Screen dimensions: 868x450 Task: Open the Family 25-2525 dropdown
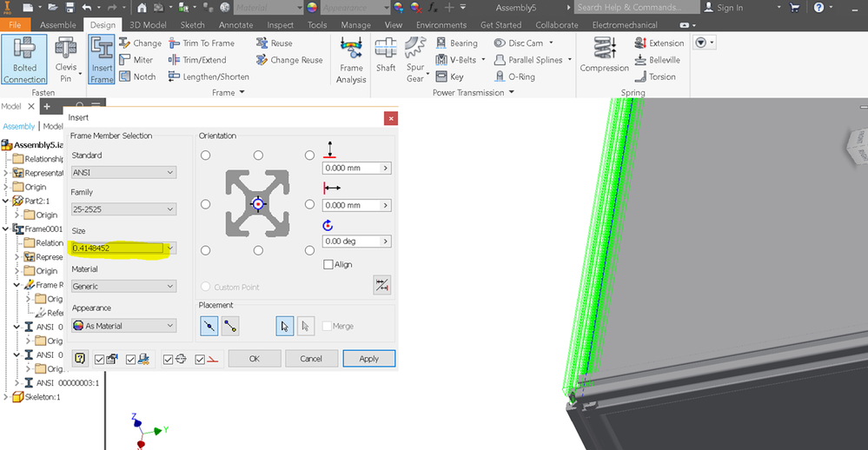click(123, 209)
